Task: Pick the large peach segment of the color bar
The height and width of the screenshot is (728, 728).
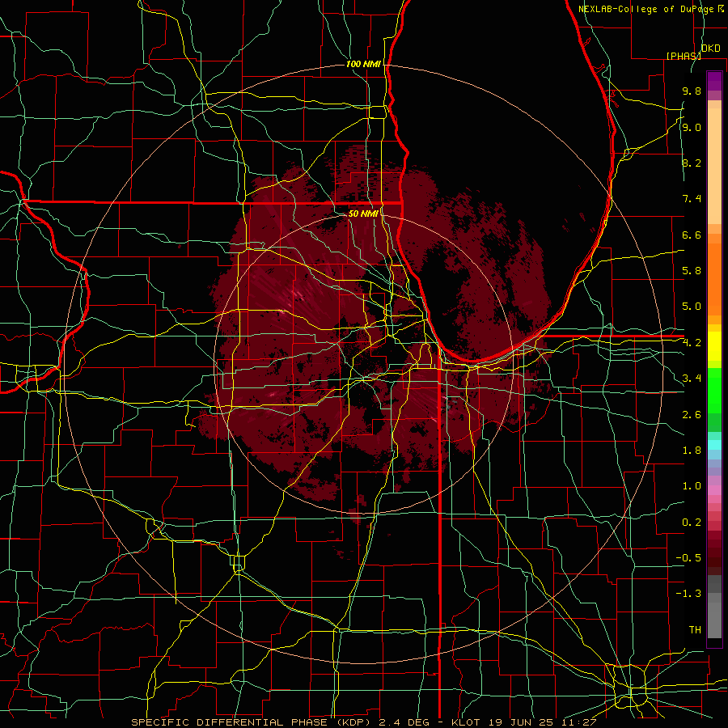Action: point(714,166)
